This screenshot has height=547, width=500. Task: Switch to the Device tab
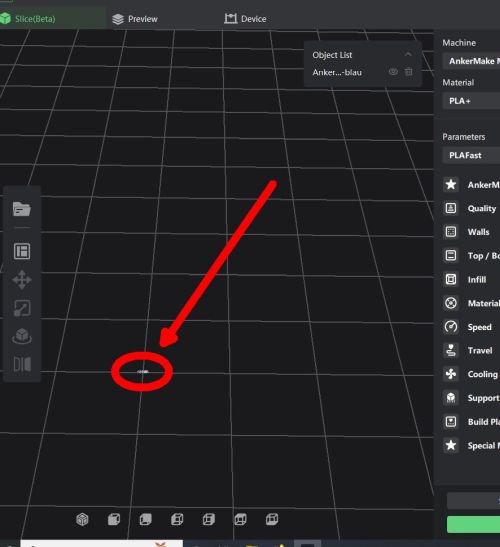245,19
